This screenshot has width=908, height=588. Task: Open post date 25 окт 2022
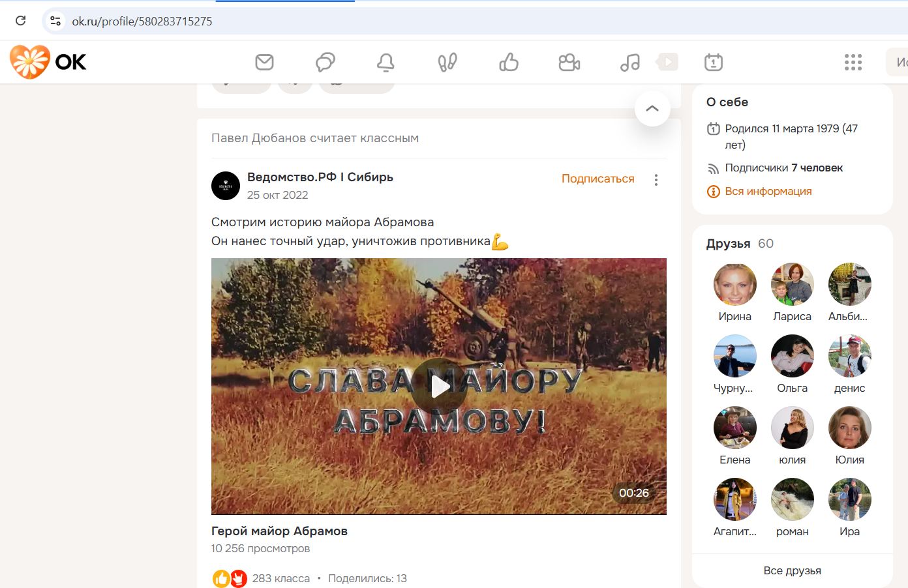(x=277, y=195)
